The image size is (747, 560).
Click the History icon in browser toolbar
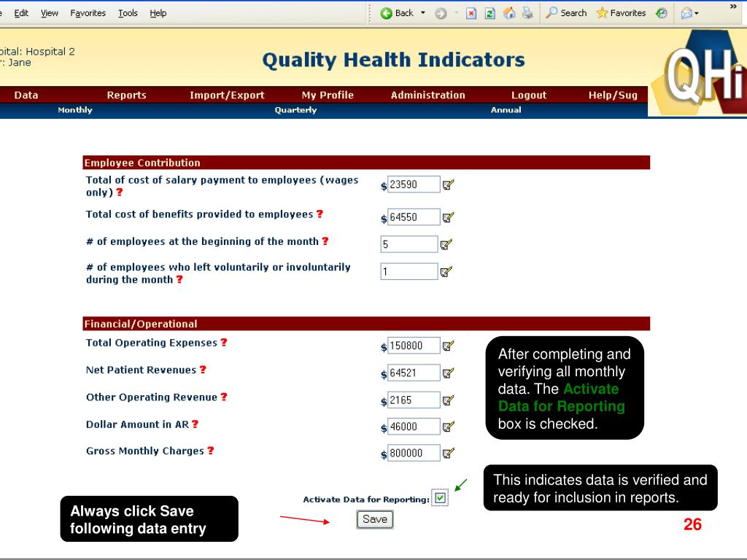(x=661, y=13)
